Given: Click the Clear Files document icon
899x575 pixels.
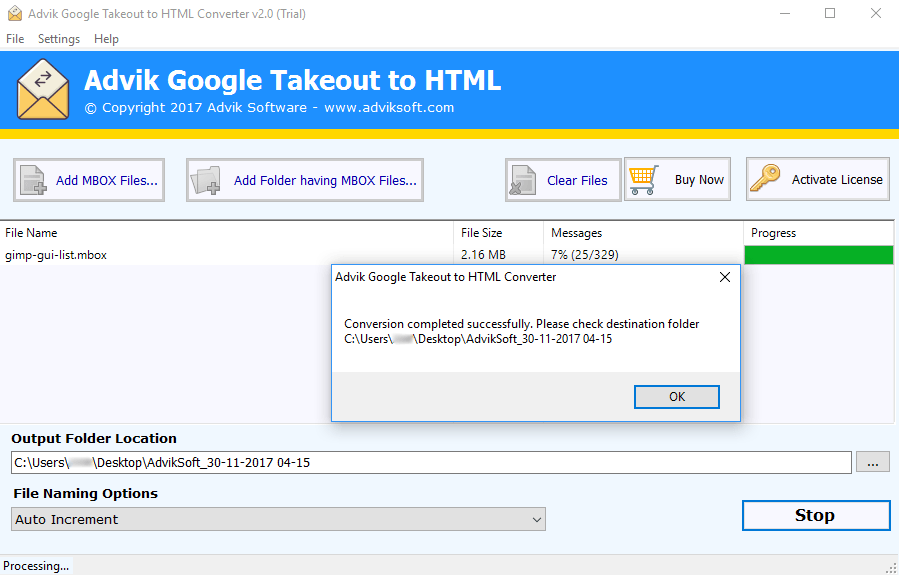Looking at the screenshot, I should (x=522, y=180).
